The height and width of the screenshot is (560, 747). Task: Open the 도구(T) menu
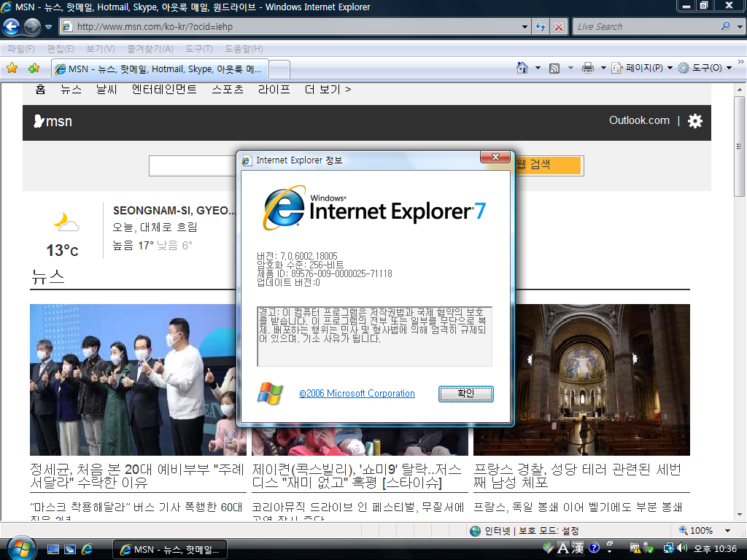[198, 49]
